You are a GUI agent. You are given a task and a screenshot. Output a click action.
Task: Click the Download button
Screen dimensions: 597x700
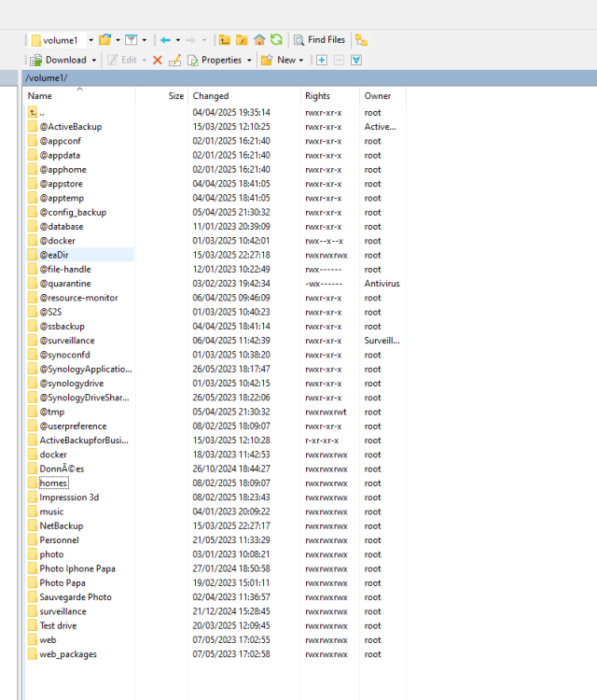[59, 60]
